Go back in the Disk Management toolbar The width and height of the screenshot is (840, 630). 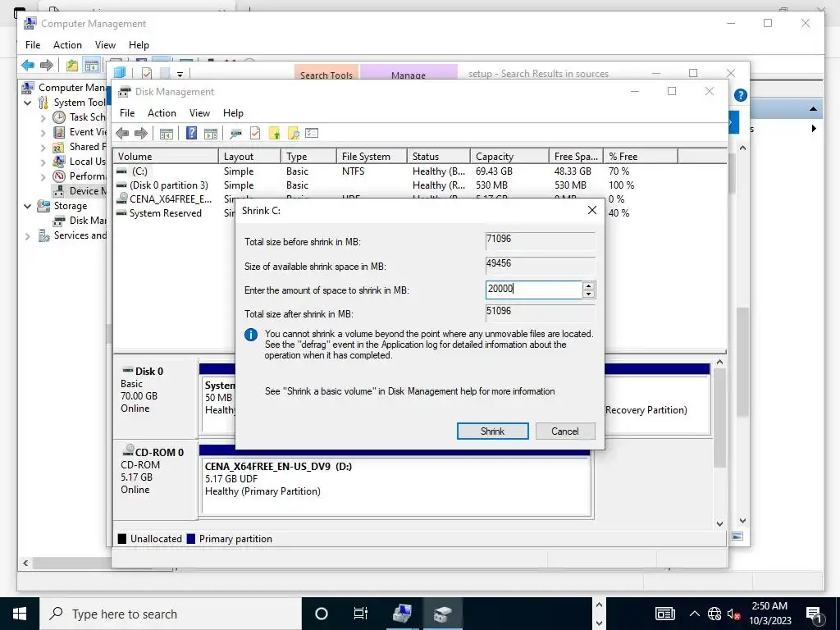point(122,134)
